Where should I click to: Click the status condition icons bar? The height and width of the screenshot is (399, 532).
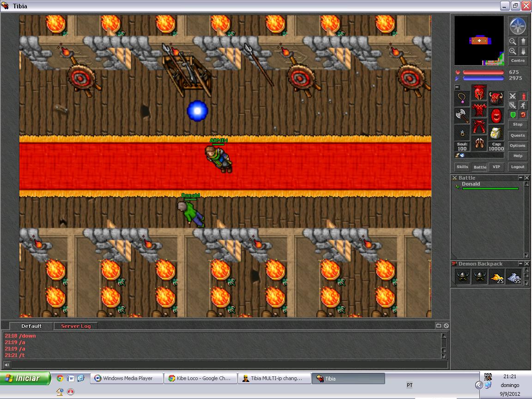coord(479,155)
